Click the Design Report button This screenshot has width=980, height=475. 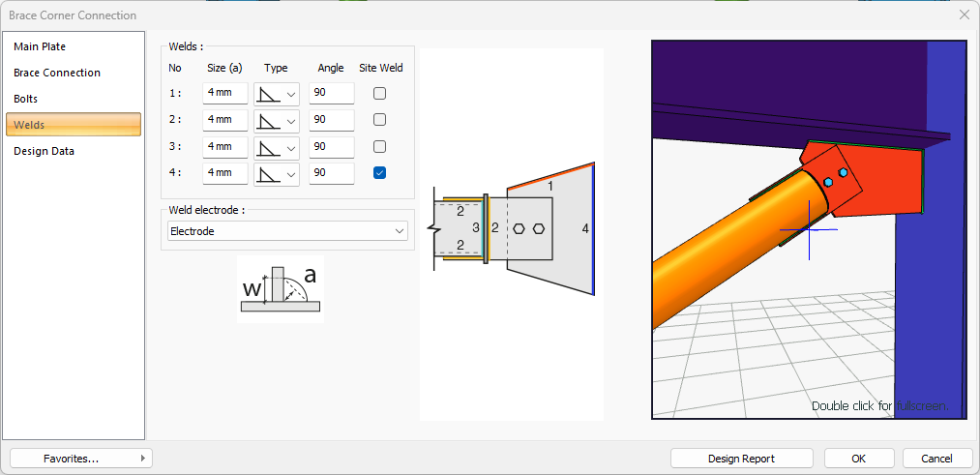[742, 459]
